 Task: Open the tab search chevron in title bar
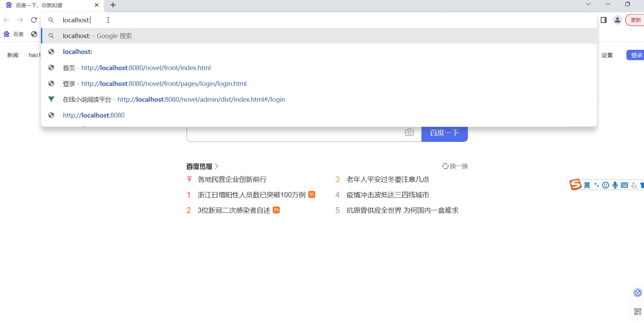click(588, 4)
